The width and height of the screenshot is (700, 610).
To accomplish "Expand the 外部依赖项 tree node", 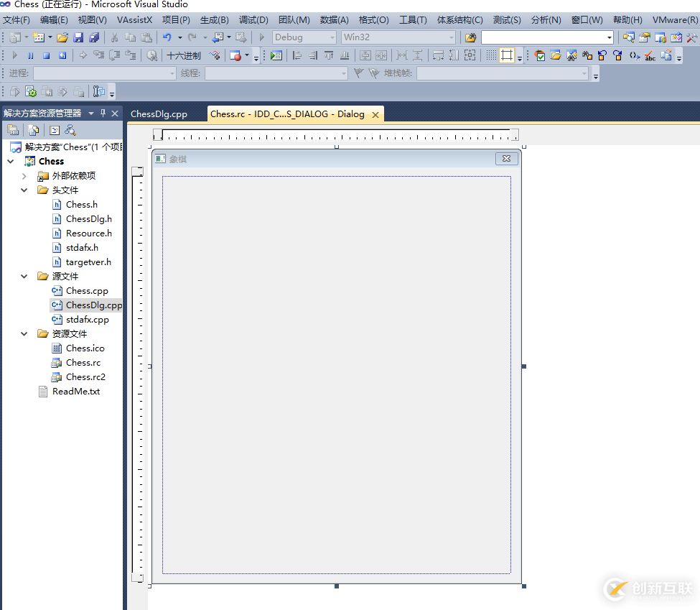I will [x=24, y=176].
